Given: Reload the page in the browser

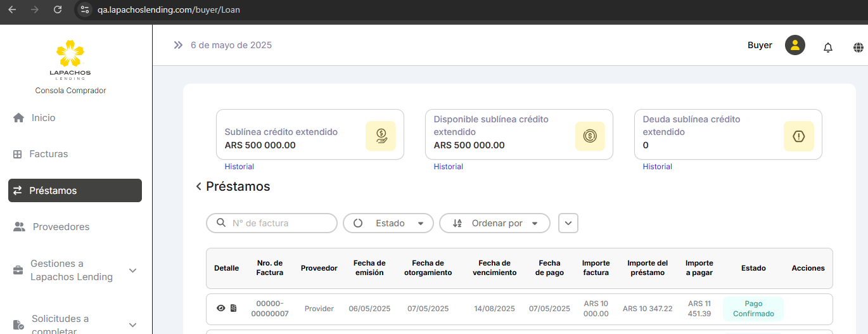Looking at the screenshot, I should tap(58, 10).
